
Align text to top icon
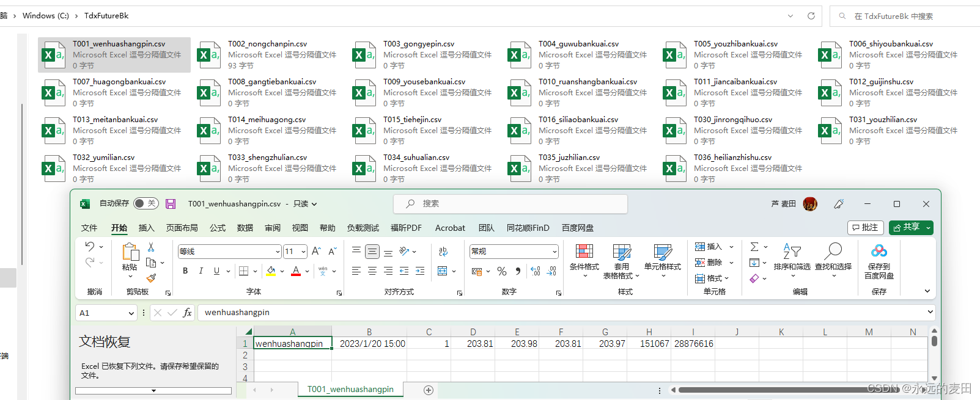pyautogui.click(x=356, y=251)
